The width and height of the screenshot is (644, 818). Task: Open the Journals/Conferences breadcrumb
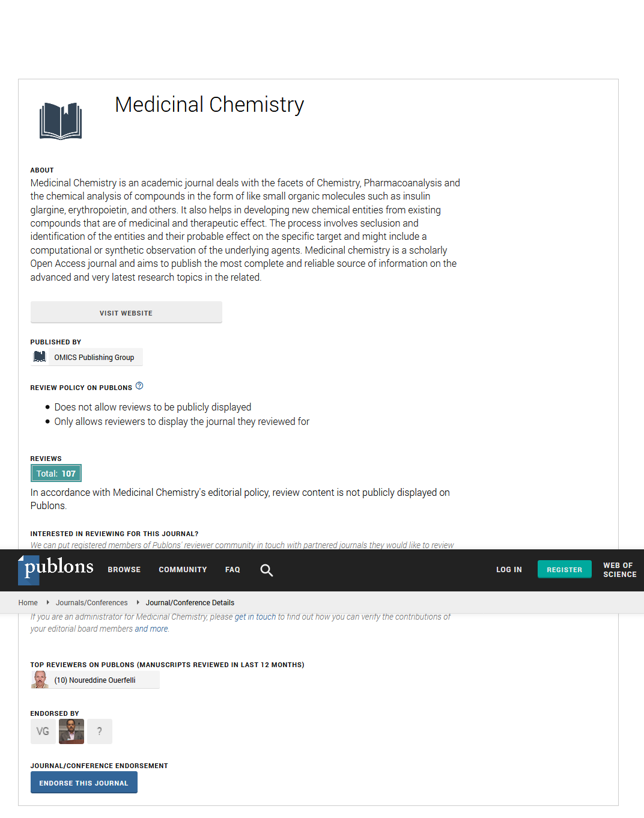pos(91,603)
